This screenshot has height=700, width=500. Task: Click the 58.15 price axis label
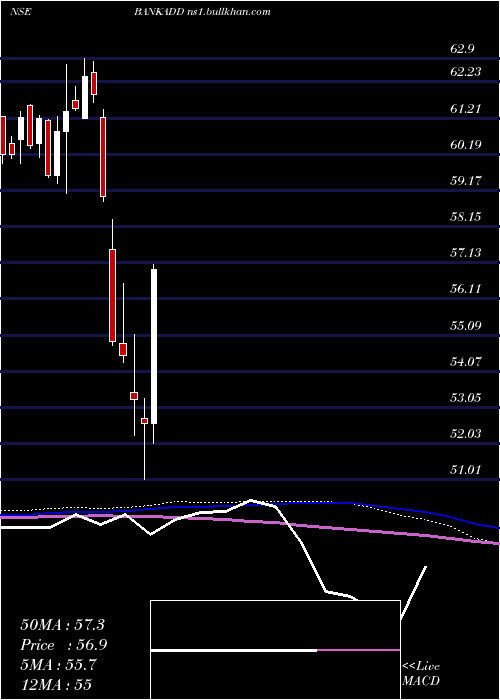466,217
